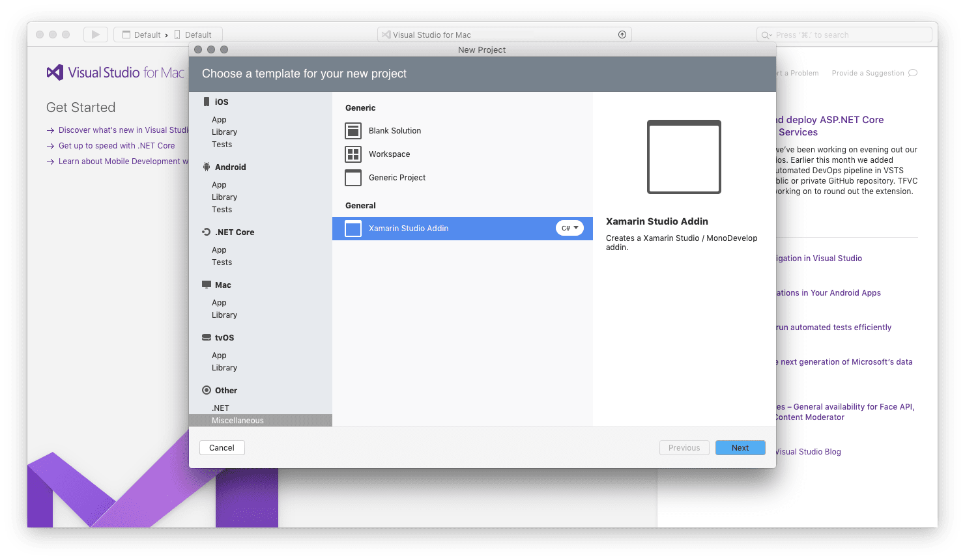Viewport: 965px width, 560px height.
Task: Click the Mac category header
Action: pyautogui.click(x=223, y=285)
